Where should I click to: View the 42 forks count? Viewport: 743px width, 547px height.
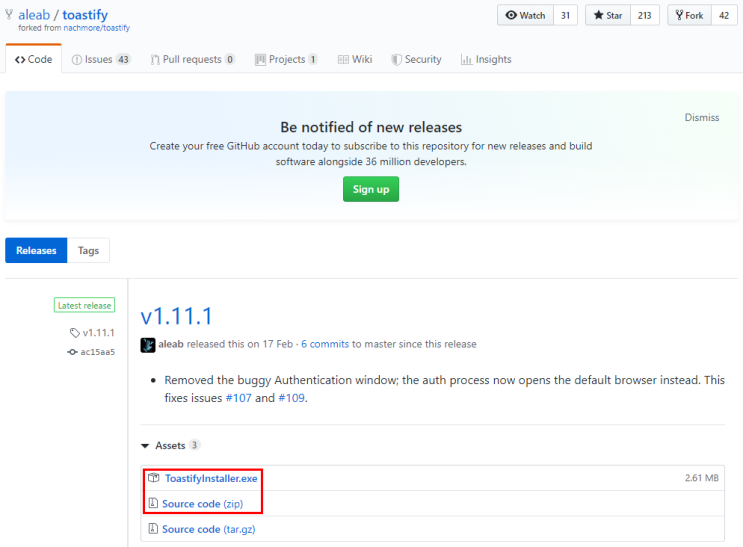pos(724,15)
